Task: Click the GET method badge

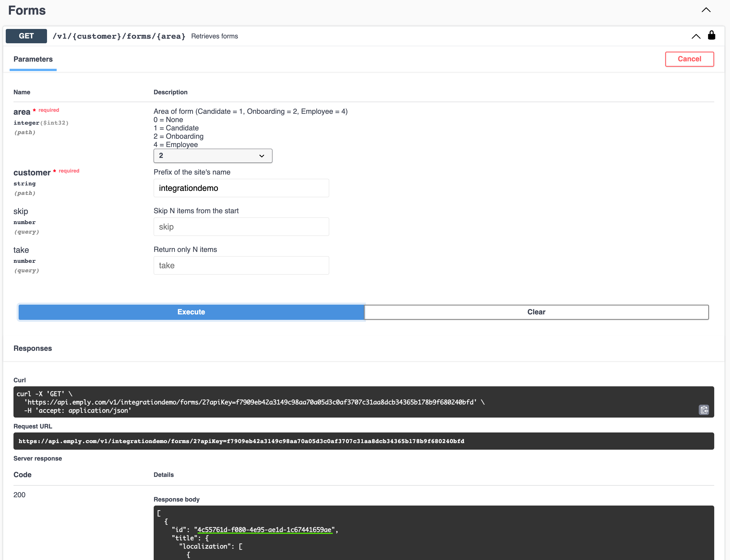Action: (26, 36)
